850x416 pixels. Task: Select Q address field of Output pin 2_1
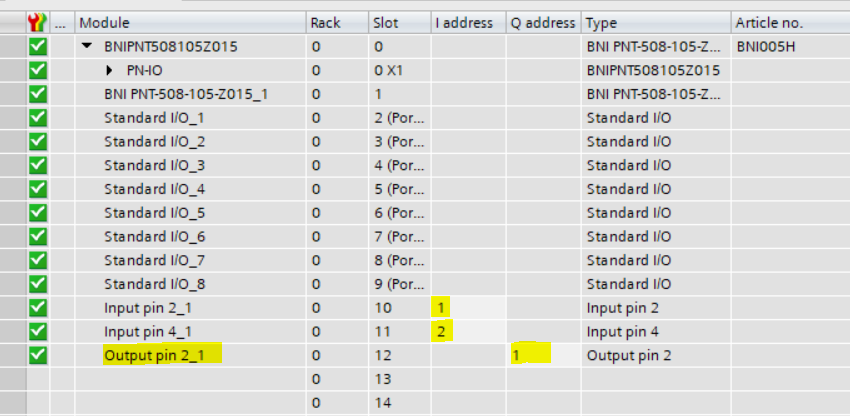[x=543, y=354]
